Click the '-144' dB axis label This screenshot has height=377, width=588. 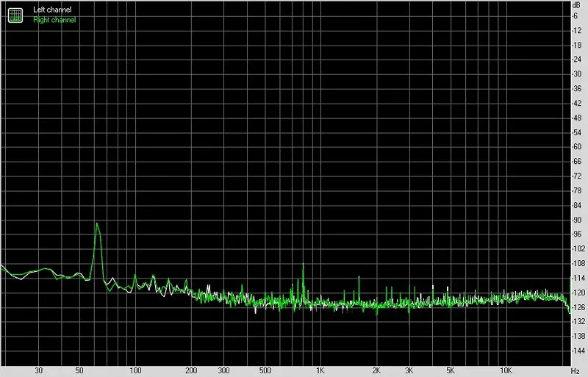coord(578,351)
